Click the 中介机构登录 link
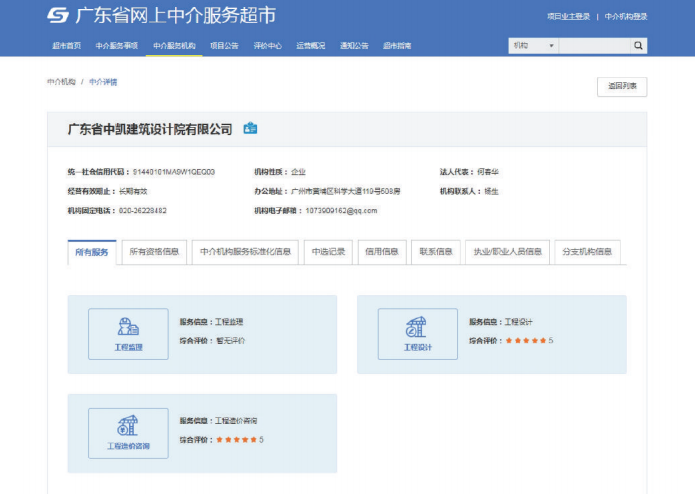This screenshot has height=494, width=695. (626, 17)
